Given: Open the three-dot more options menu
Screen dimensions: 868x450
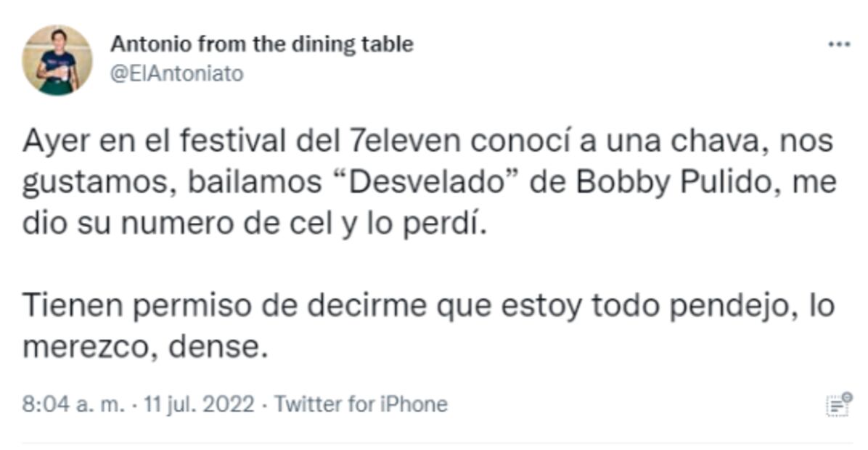Looking at the screenshot, I should (x=838, y=45).
